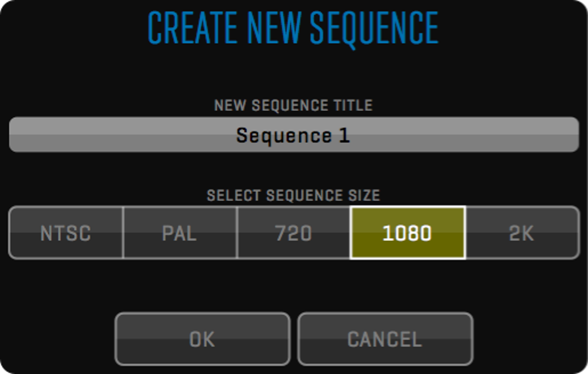
Task: Choose the 720 sequence size
Action: click(294, 233)
